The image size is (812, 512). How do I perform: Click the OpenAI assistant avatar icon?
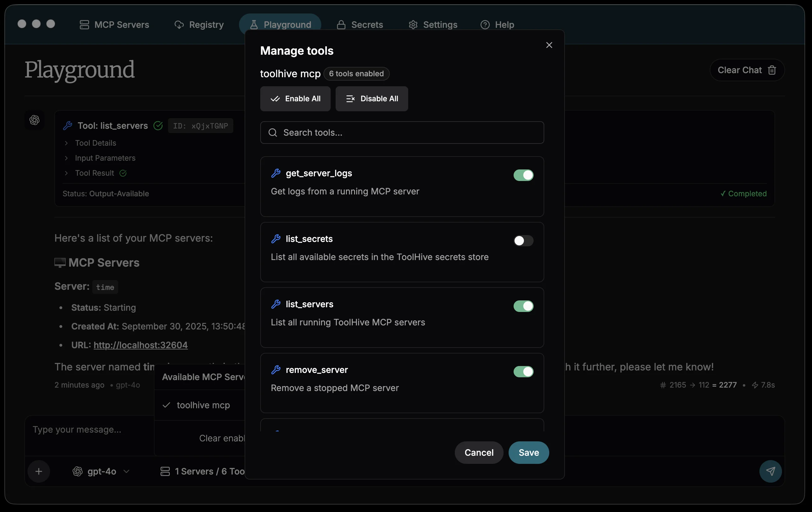coord(34,120)
